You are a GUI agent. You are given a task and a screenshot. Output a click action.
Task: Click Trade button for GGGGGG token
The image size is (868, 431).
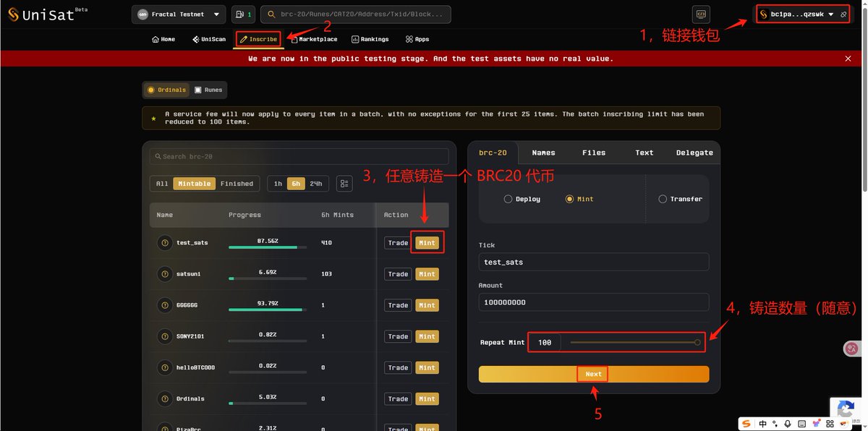click(x=398, y=305)
